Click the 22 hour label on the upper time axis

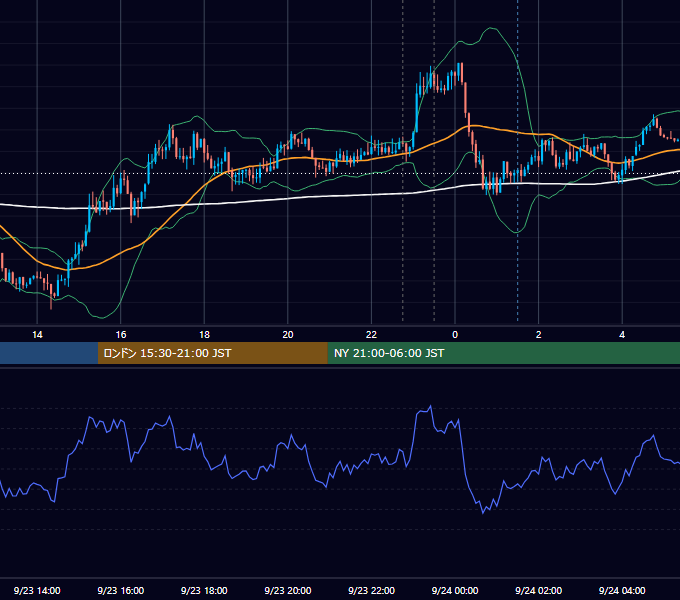click(x=371, y=335)
